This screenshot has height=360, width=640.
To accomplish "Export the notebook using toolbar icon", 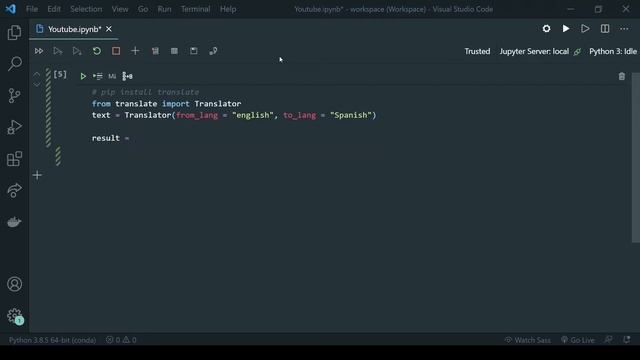I will (213, 51).
